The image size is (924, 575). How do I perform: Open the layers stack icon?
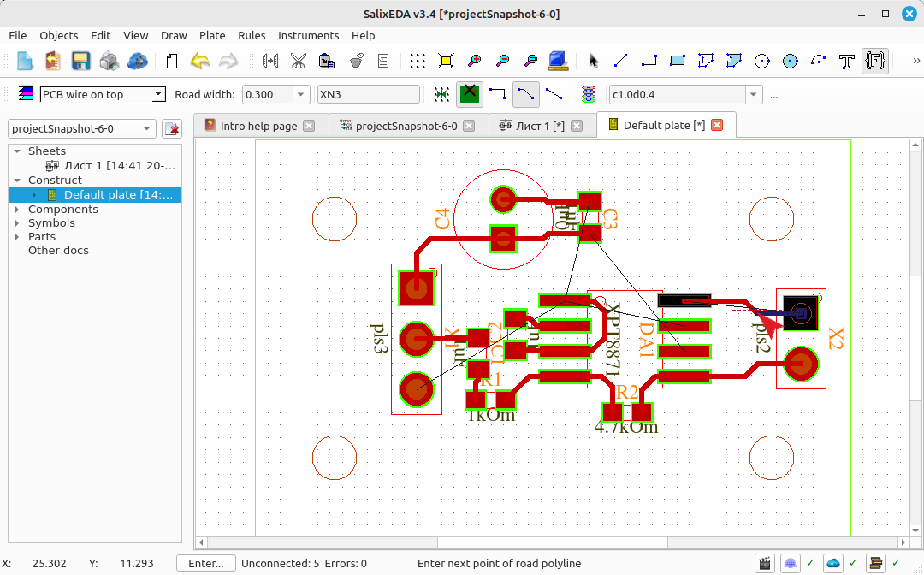[x=26, y=93]
